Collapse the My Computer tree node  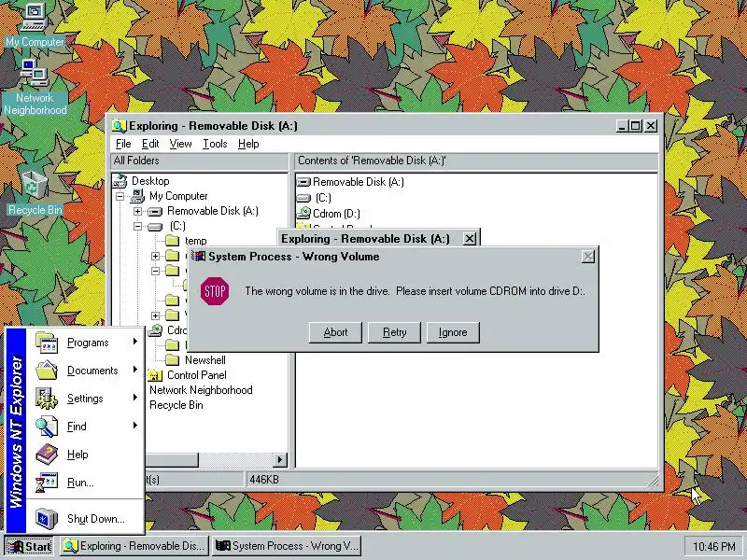pyautogui.click(x=120, y=196)
